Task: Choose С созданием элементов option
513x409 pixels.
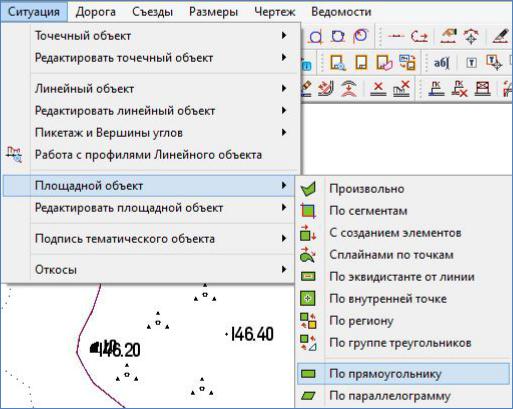Action: (x=404, y=233)
